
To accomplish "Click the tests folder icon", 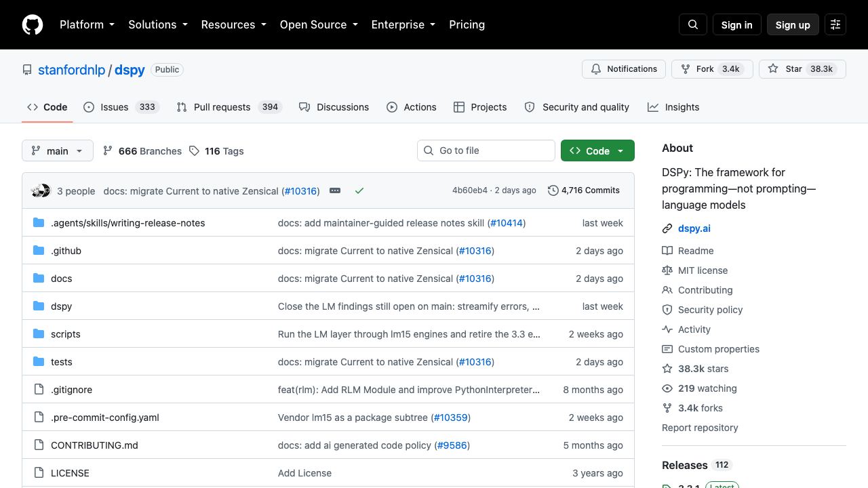I will coord(39,362).
